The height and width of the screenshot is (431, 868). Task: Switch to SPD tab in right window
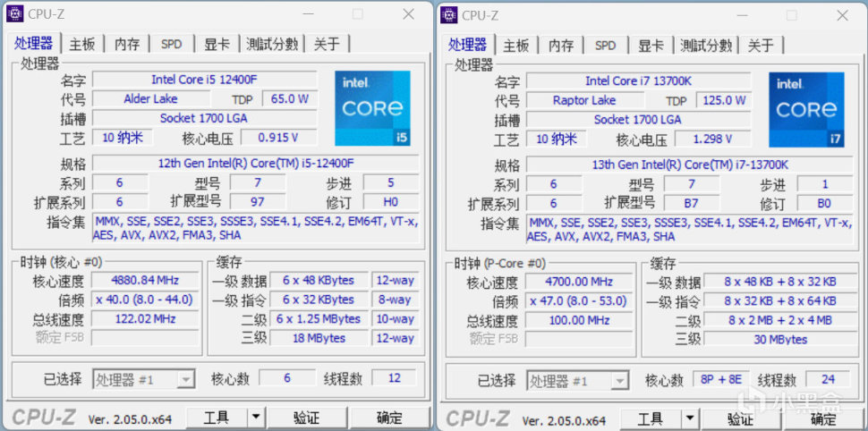click(606, 46)
